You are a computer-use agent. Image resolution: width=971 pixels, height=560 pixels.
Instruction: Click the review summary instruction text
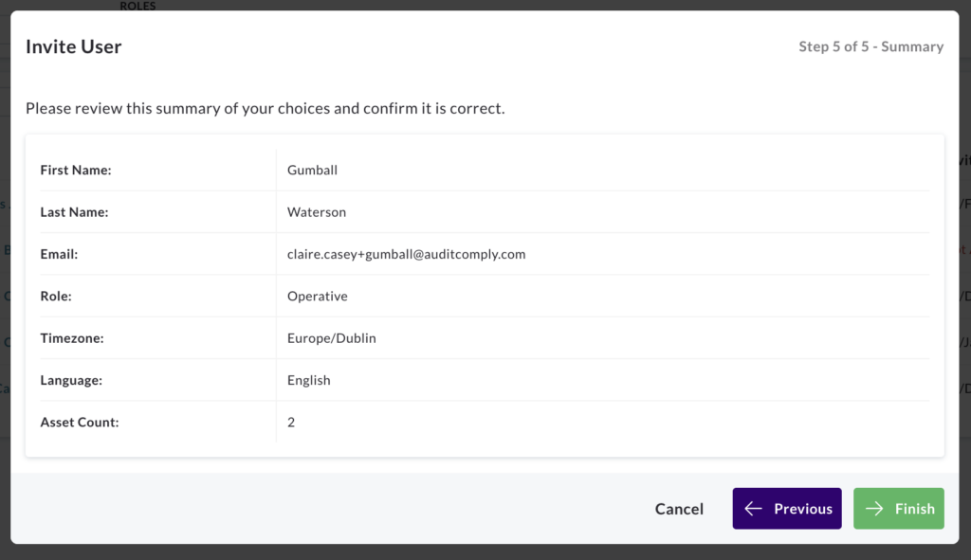coord(266,108)
